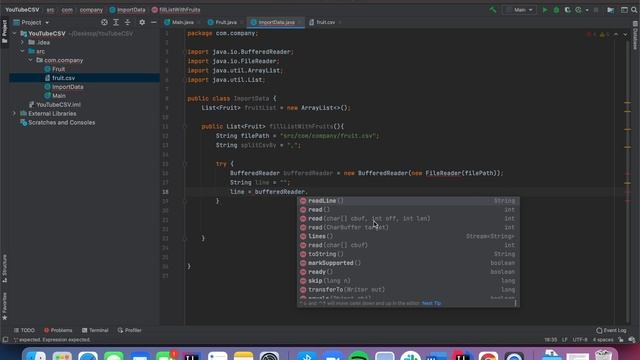Screen dimensions: 640x360
Task: Choose markSupported() from completion list
Action: (x=408, y=263)
